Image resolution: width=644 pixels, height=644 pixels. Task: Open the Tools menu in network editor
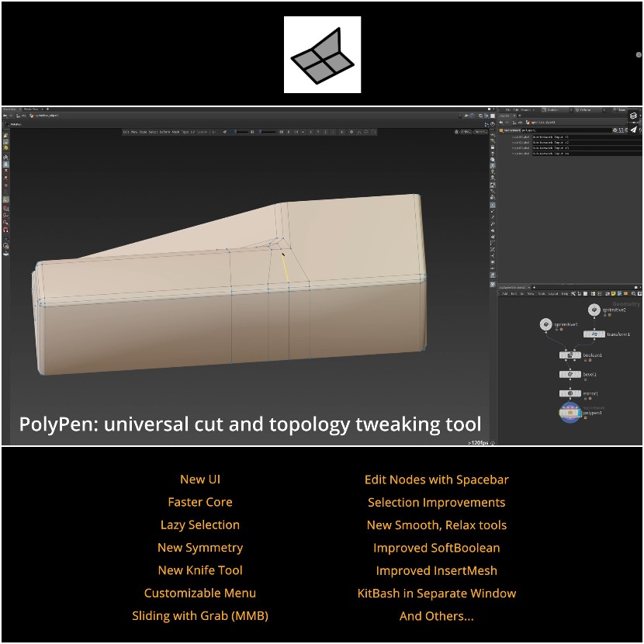(x=542, y=293)
